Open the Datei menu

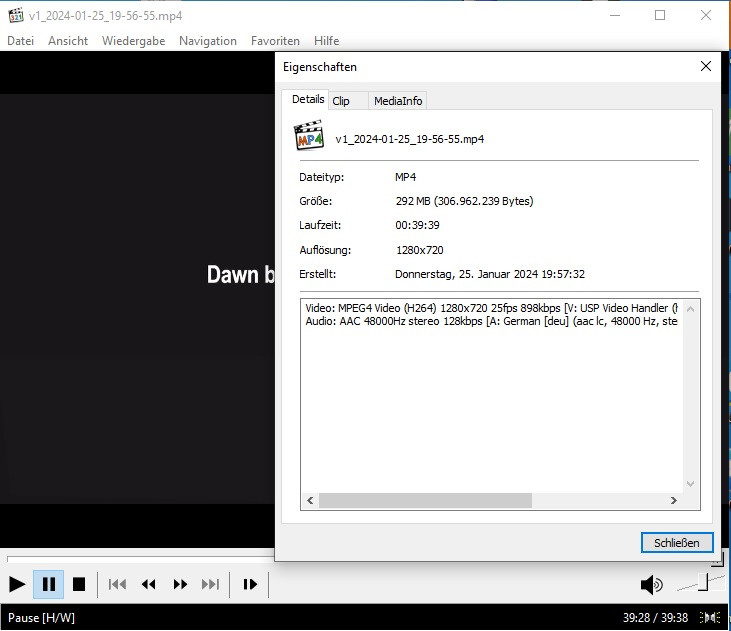[x=21, y=41]
